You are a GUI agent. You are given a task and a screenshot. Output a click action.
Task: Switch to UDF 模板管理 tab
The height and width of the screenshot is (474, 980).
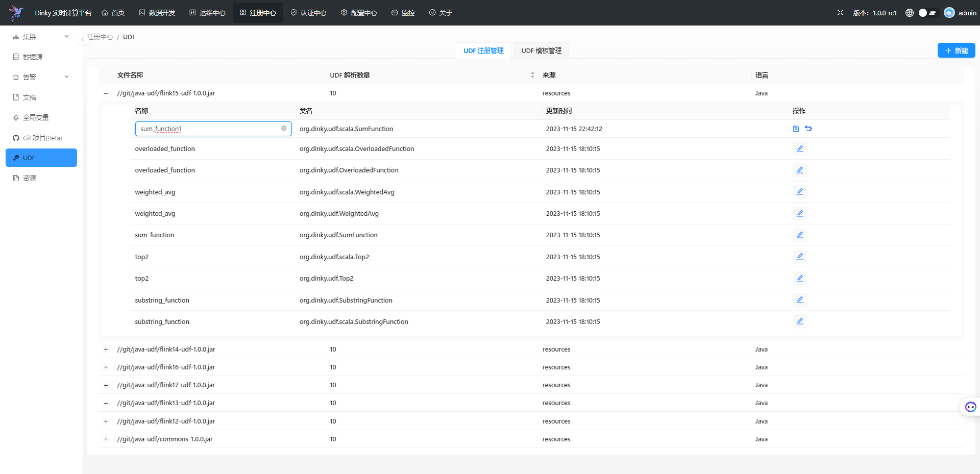(542, 51)
